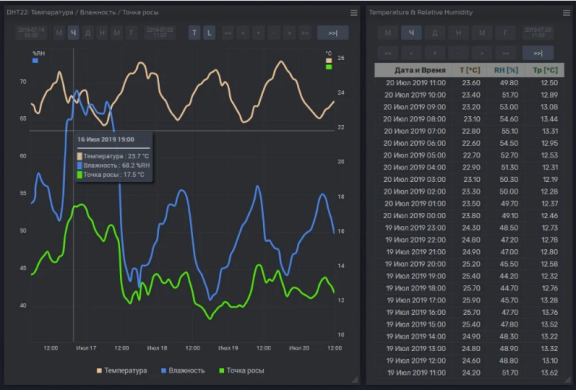Grab resize handle at chart panel corner
Screen dimensions: 576x390
pyautogui.click(x=354, y=380)
